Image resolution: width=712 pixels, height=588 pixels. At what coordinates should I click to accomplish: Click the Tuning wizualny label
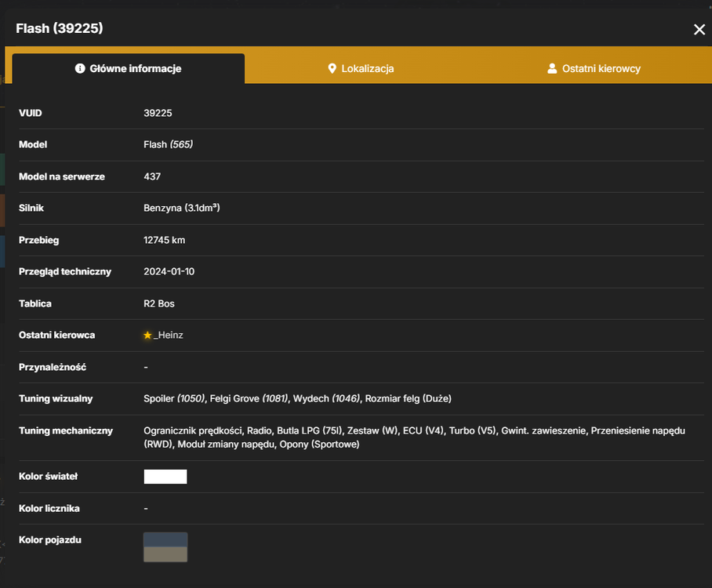tap(56, 398)
